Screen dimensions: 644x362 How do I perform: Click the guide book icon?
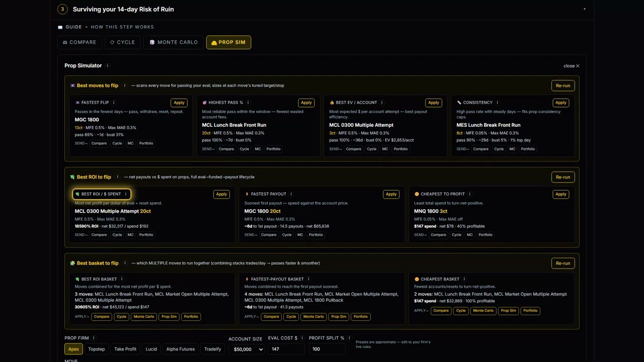point(60,27)
